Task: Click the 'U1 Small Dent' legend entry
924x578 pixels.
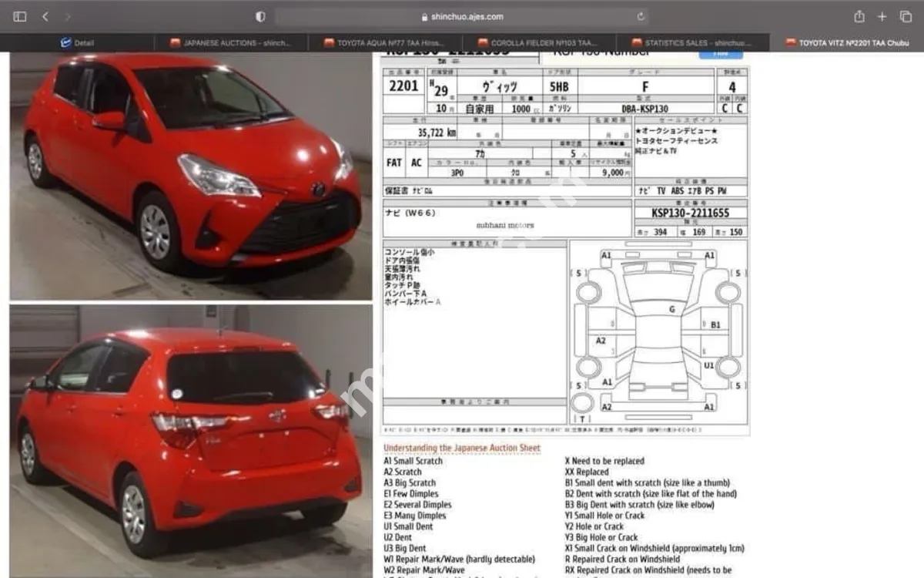Action: pyautogui.click(x=408, y=526)
